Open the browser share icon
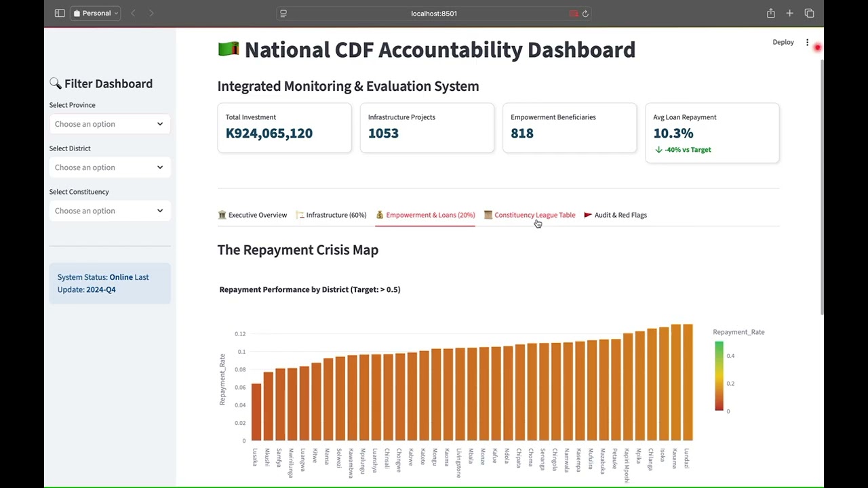This screenshot has width=868, height=488. tap(771, 13)
